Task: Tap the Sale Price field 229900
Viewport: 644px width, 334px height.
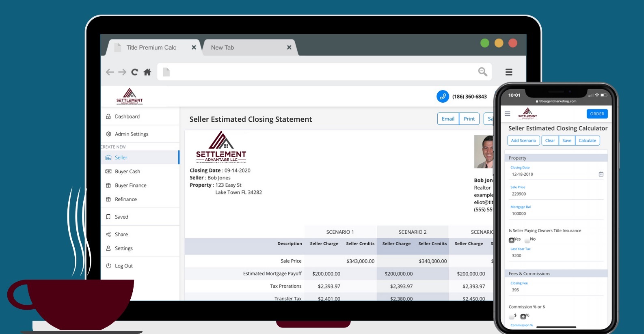Action: pyautogui.click(x=557, y=194)
